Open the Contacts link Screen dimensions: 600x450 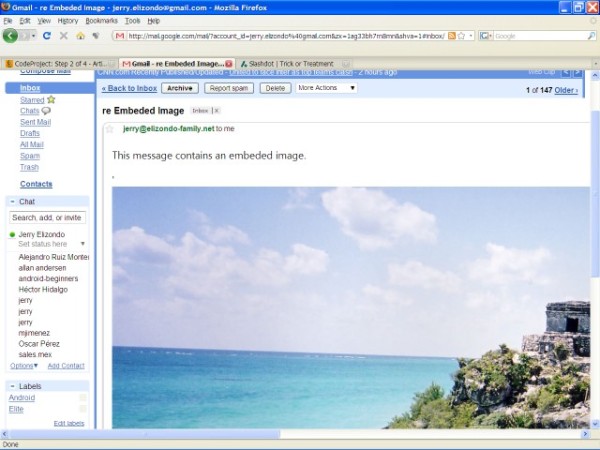pyautogui.click(x=36, y=184)
